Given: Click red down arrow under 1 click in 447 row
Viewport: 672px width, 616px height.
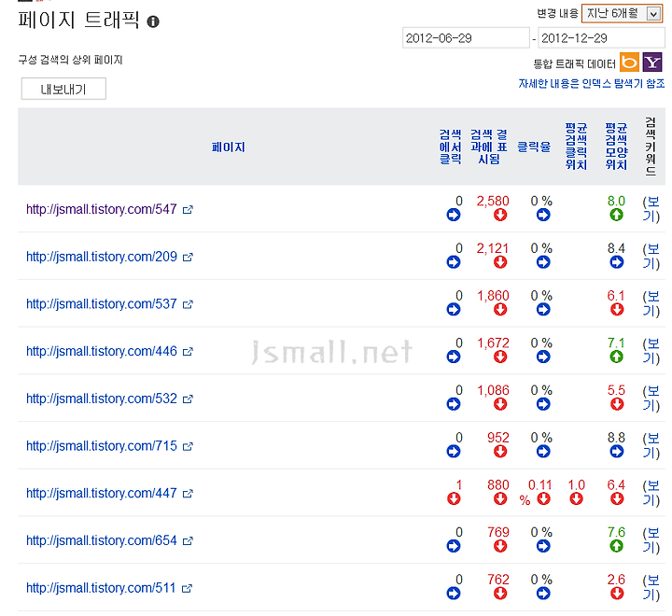Looking at the screenshot, I should pos(454,498).
